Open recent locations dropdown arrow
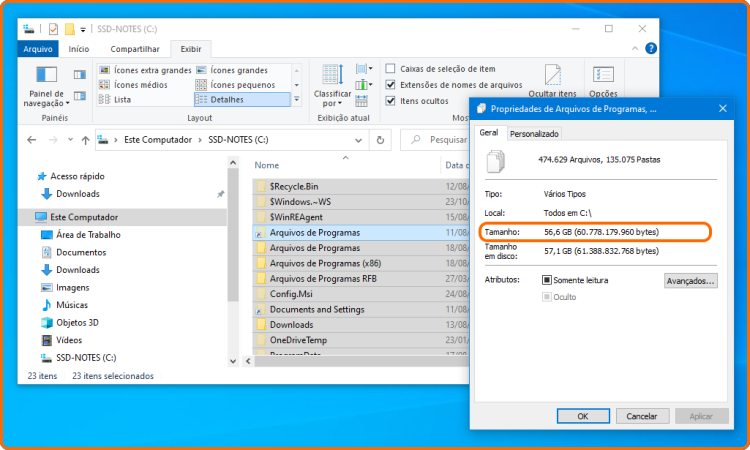750x450 pixels. tap(70, 140)
